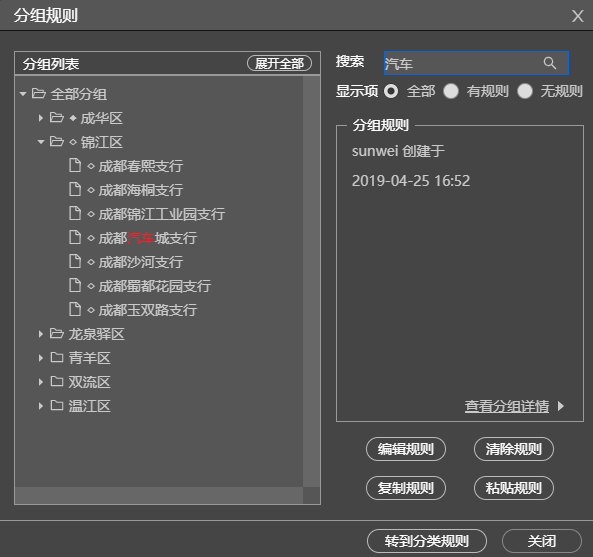Select 成都玉双路支行 in the group list

point(147,310)
